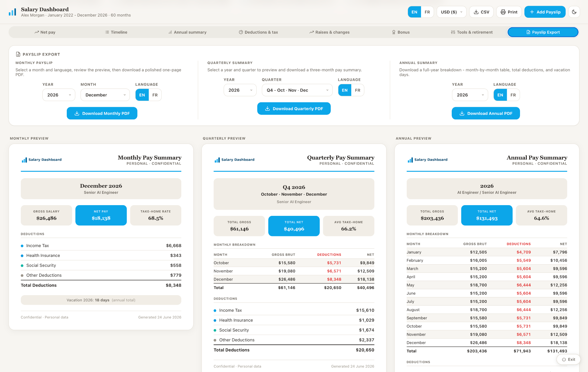The width and height of the screenshot is (588, 372).
Task: Open the Quarter dropdown showing Q4
Action: [297, 90]
